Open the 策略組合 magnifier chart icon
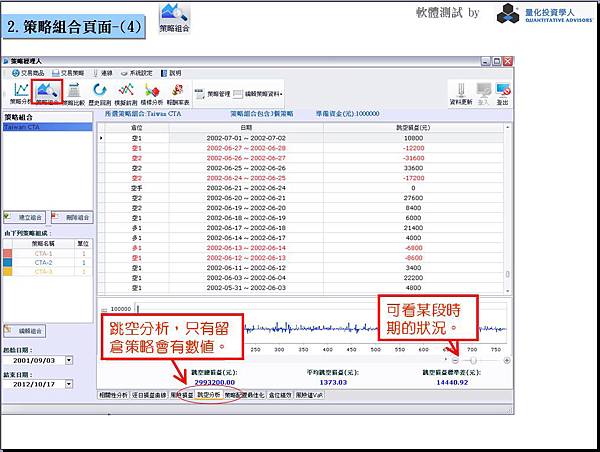This screenshot has height=452, width=600. click(47, 93)
